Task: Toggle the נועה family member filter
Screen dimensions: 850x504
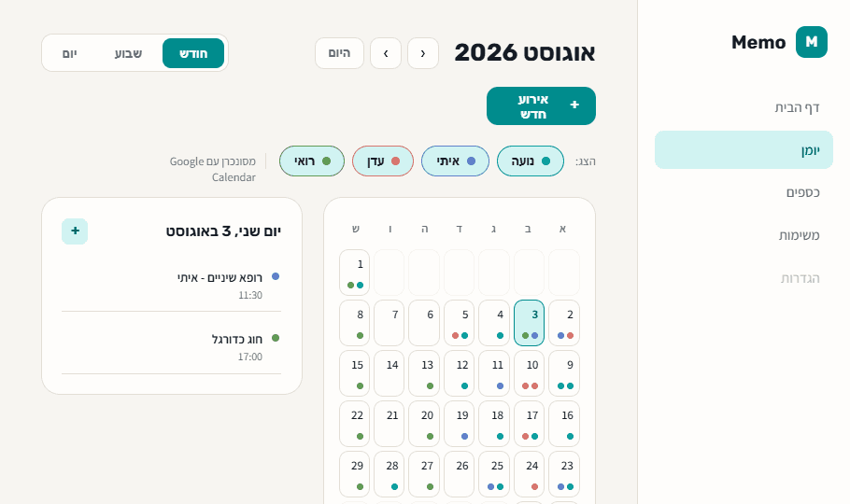Action: [x=531, y=161]
